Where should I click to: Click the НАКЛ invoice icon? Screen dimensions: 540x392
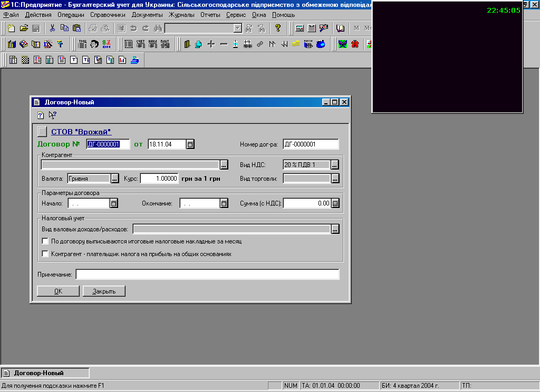point(152,44)
